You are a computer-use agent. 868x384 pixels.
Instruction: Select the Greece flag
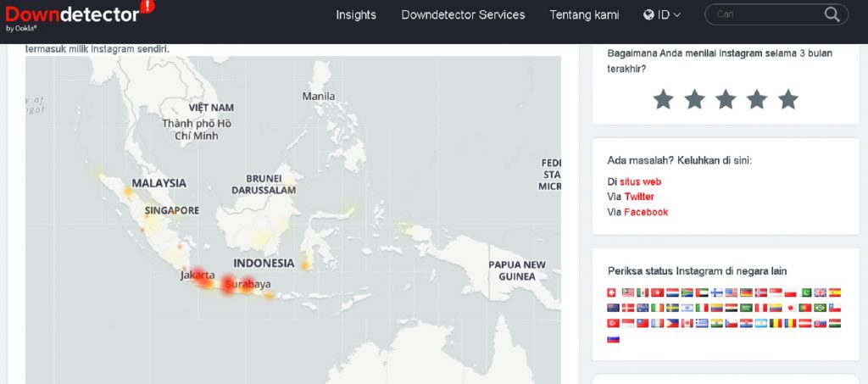(x=702, y=323)
